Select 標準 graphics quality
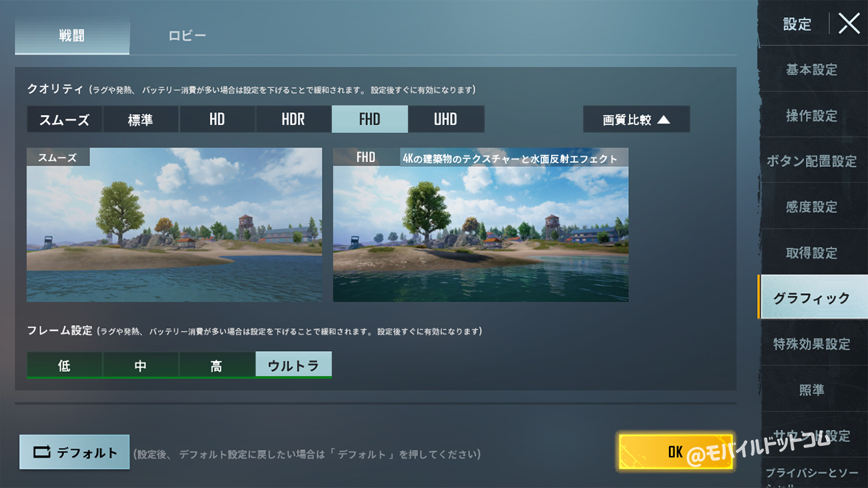Screen dimensions: 868x488 pyautogui.click(x=140, y=119)
